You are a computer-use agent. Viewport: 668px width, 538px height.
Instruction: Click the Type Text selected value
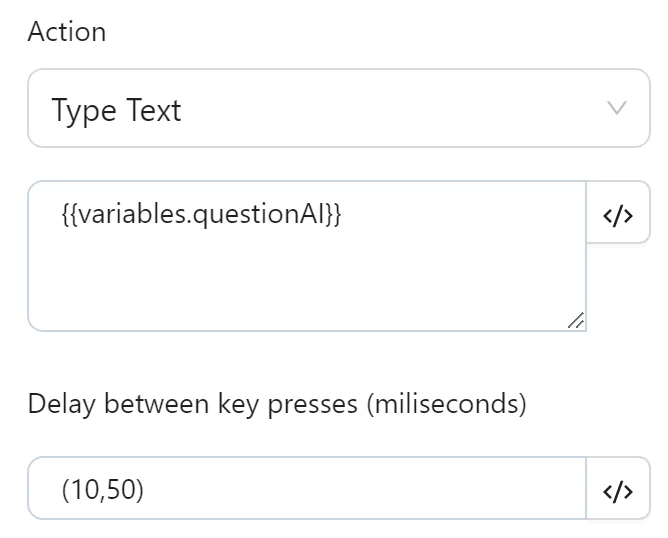click(116, 110)
